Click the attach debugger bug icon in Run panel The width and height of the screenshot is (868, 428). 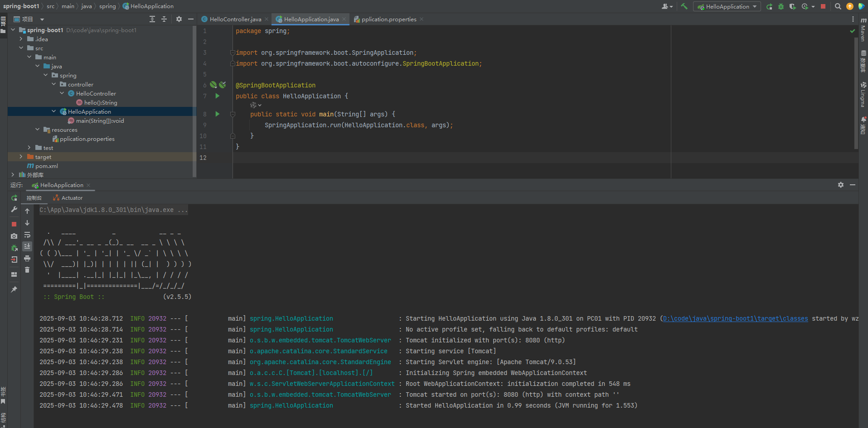[14, 248]
